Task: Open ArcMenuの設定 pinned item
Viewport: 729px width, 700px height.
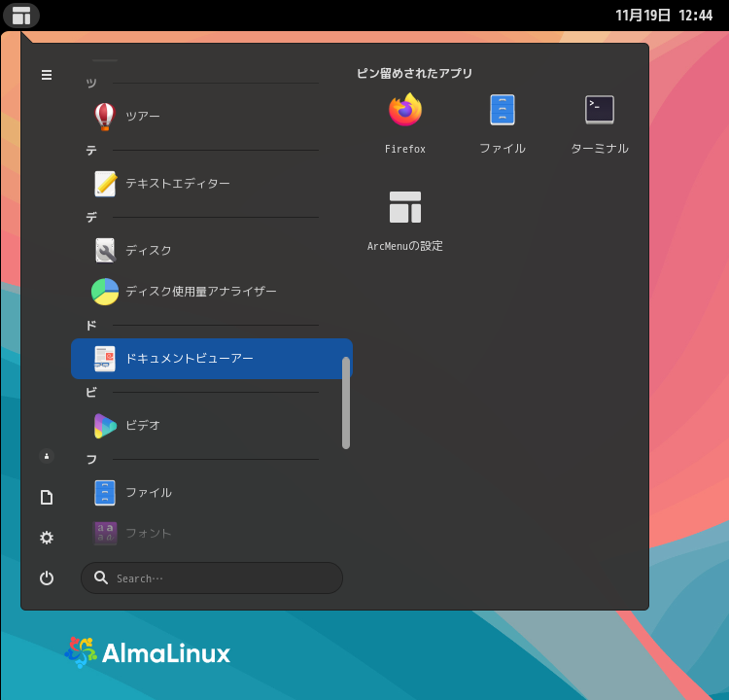Action: click(405, 221)
